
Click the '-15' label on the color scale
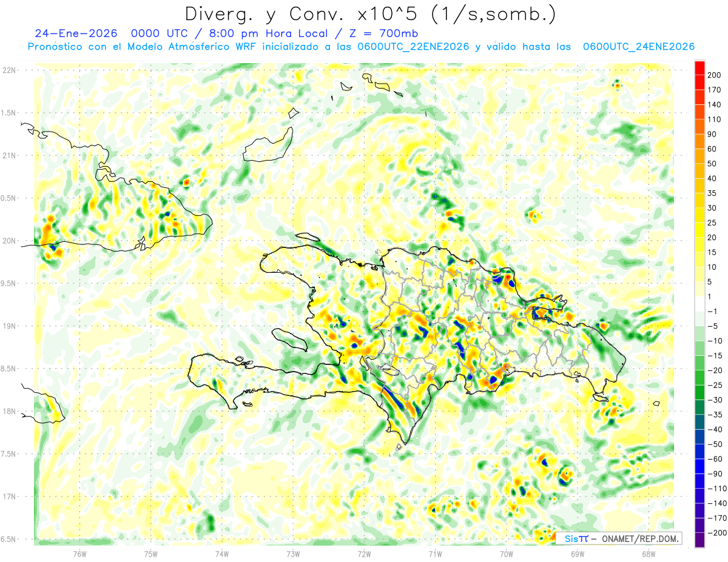click(716, 355)
